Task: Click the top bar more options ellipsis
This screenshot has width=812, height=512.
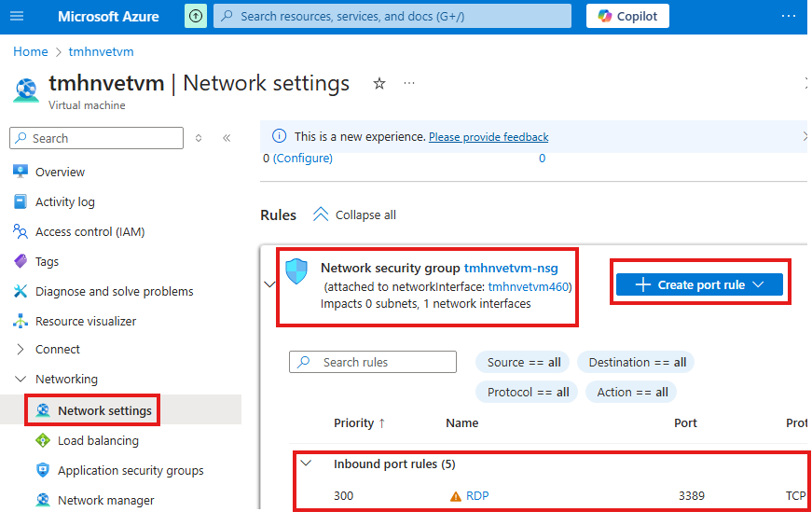Action: click(x=788, y=16)
